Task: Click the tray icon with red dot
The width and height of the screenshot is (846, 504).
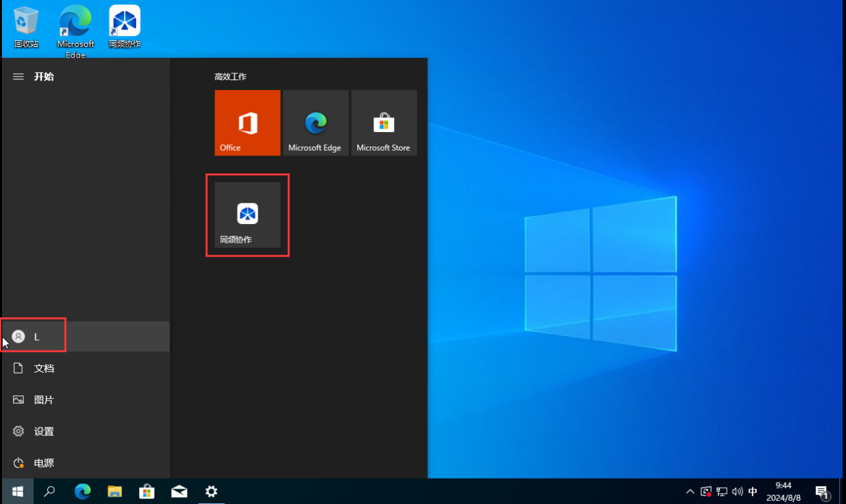Action: pyautogui.click(x=706, y=491)
